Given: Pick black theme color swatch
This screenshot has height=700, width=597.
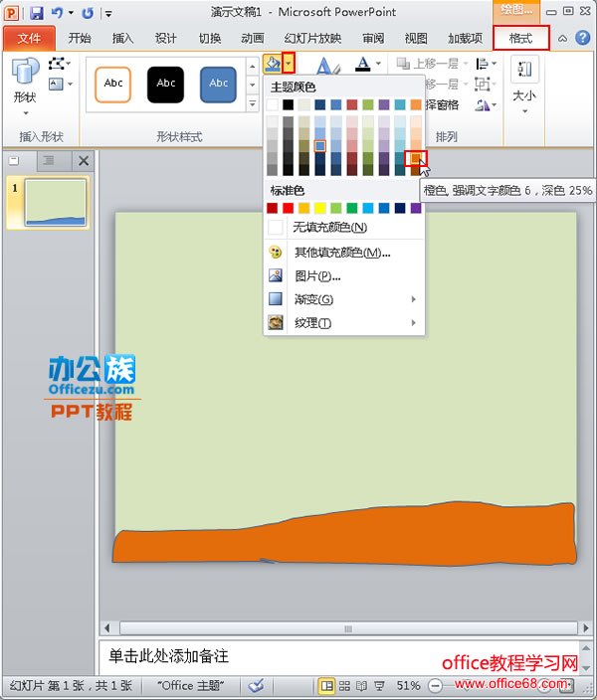Looking at the screenshot, I should pos(289,104).
